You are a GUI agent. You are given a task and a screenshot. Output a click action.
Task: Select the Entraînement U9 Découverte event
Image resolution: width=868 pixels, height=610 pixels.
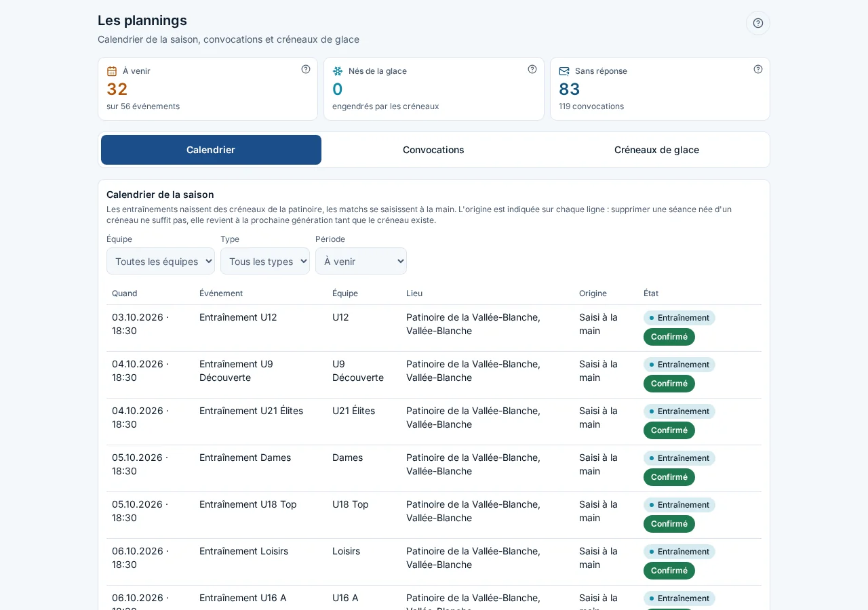[x=236, y=371]
